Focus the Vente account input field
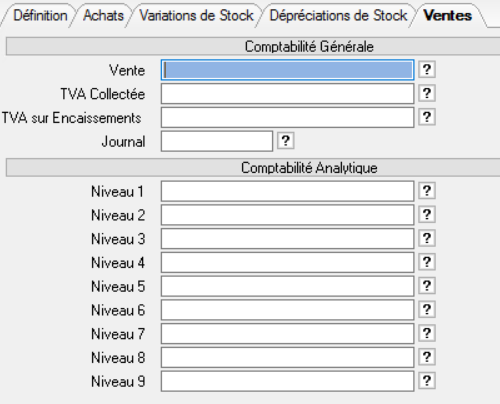Viewport: 500px width, 404px height. (x=288, y=70)
